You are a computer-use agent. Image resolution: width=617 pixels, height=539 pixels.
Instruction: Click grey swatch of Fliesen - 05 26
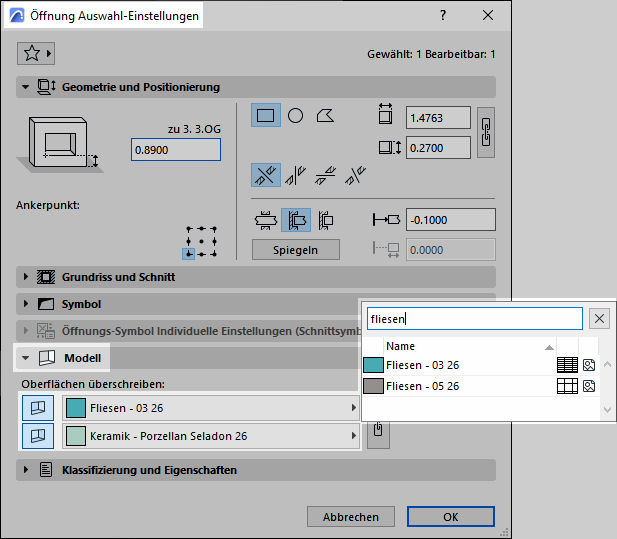click(x=373, y=386)
